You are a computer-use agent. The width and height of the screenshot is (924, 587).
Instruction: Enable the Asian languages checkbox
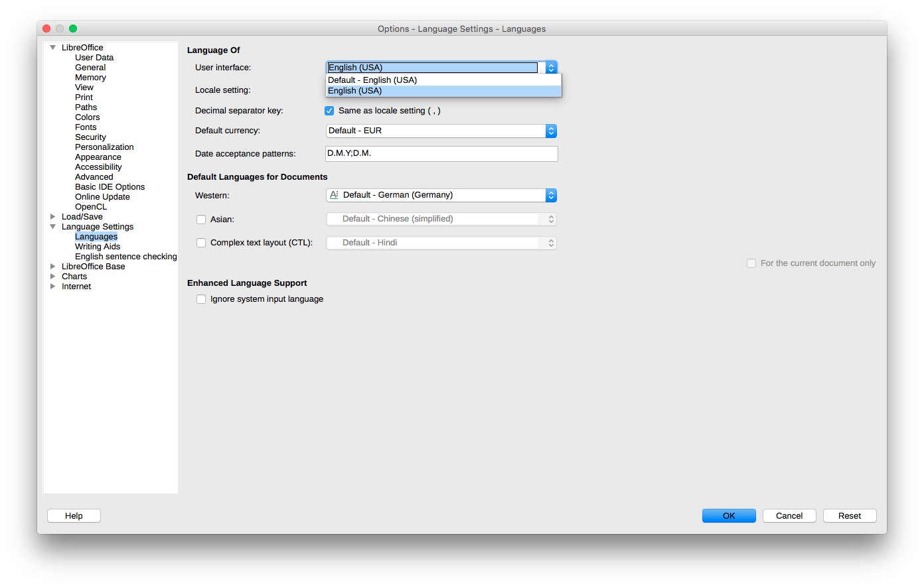(x=201, y=220)
